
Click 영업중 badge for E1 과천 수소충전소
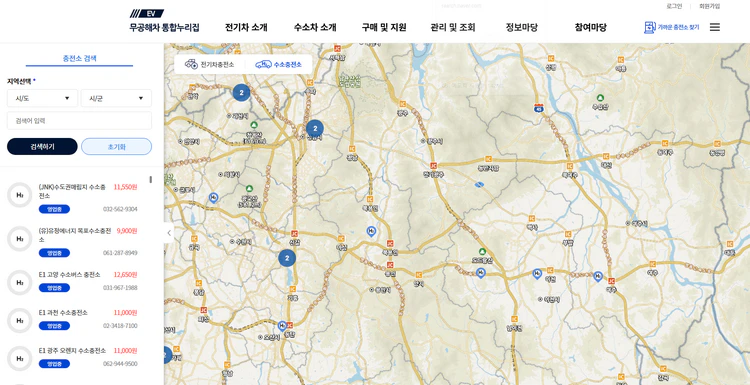tap(55, 326)
